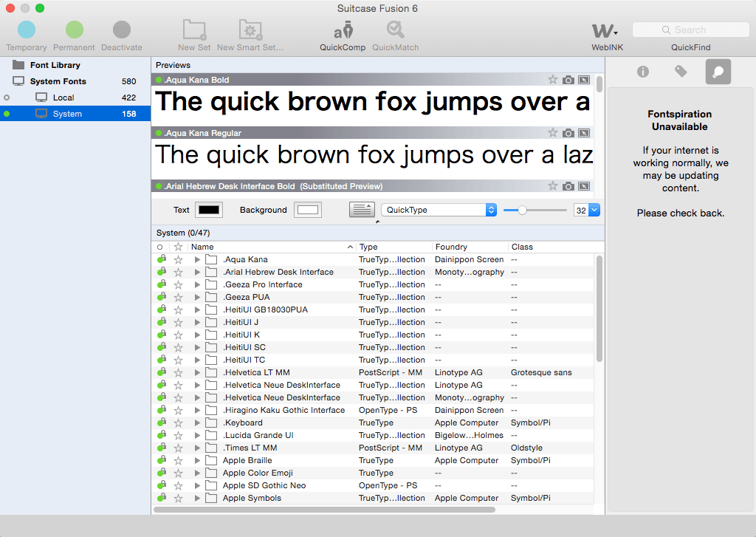Open the tag attributes panel icon
Screen dimensions: 756x537
tap(681, 72)
